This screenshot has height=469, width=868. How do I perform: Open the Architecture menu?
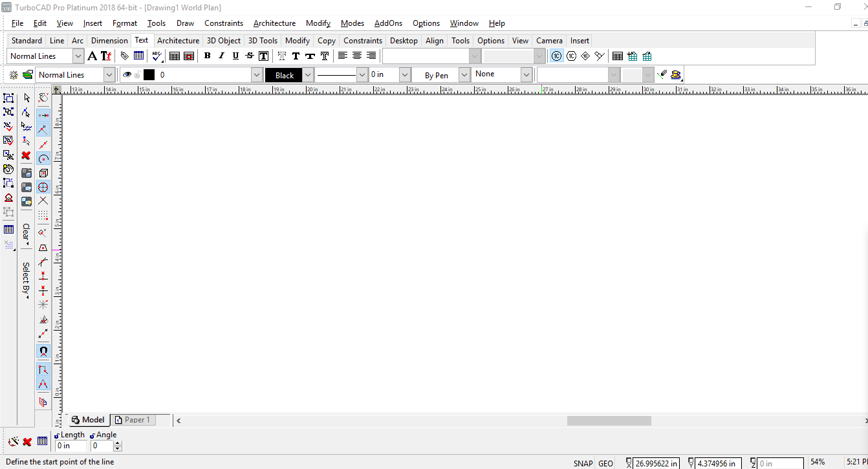click(274, 23)
